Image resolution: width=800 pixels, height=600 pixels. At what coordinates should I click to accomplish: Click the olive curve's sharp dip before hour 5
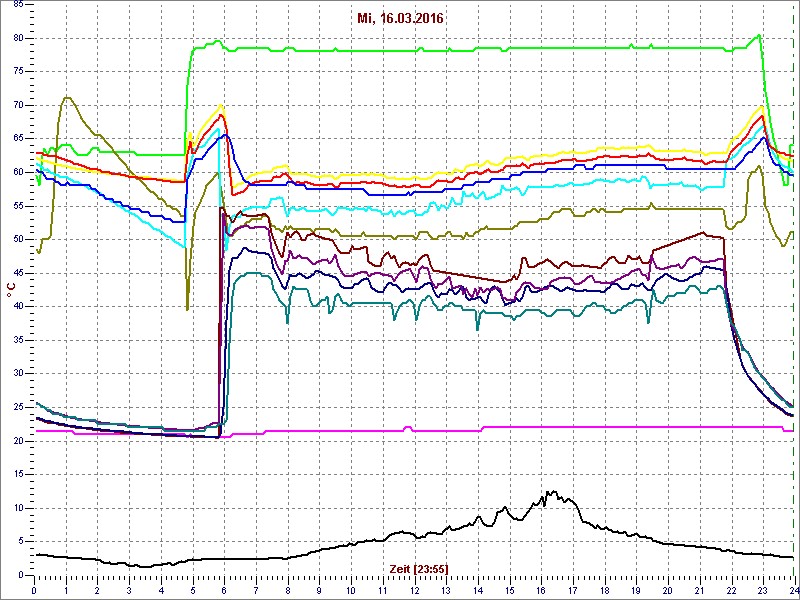coord(187,308)
